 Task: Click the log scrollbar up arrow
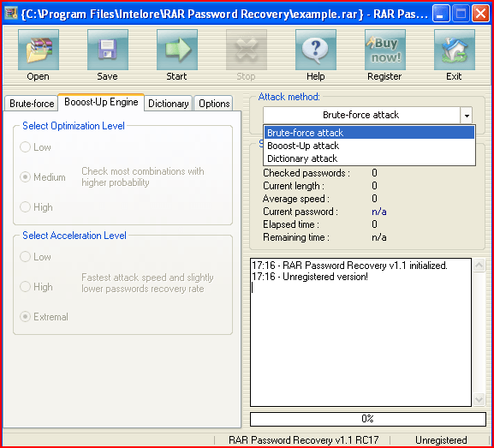click(x=479, y=266)
